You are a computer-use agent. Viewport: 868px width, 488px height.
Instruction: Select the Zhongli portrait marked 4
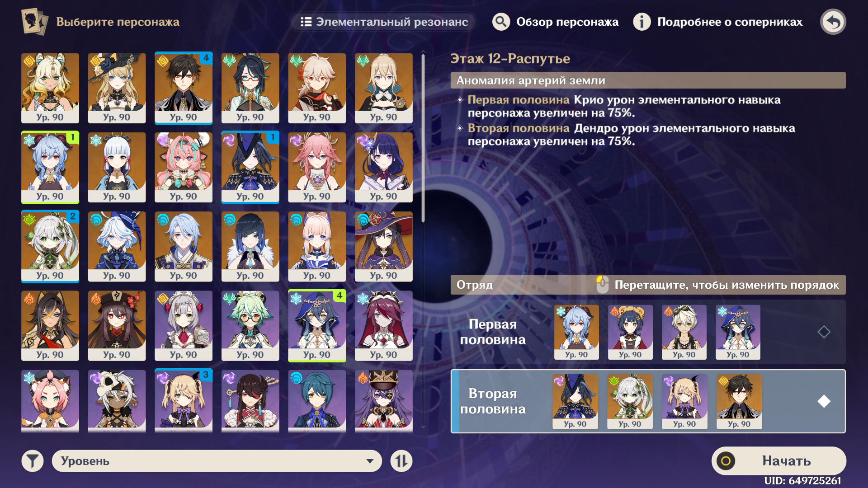pos(184,88)
